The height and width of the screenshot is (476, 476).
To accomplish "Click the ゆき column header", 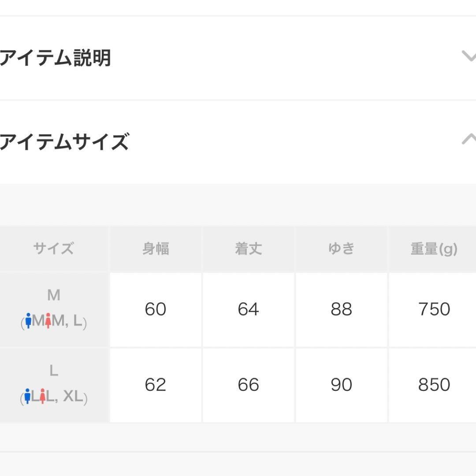I will (x=341, y=248).
